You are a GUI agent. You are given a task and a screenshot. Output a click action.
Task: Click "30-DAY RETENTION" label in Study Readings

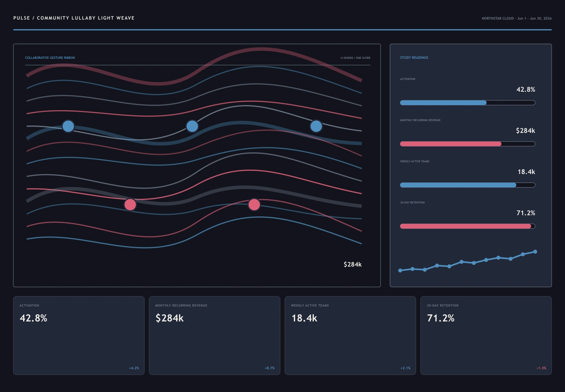412,203
